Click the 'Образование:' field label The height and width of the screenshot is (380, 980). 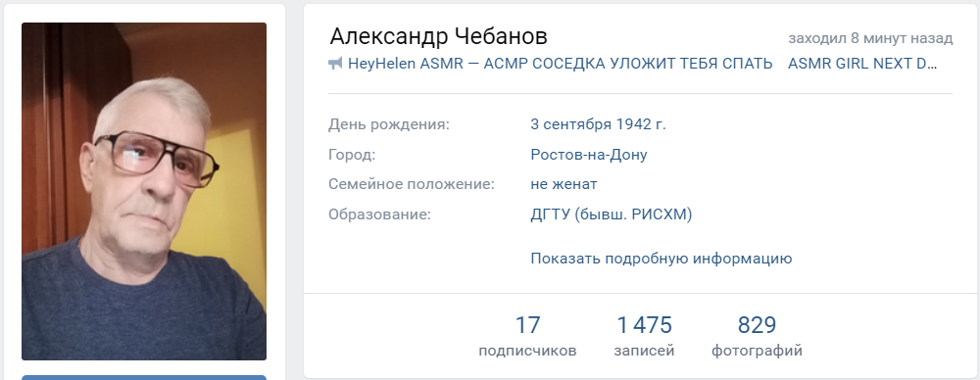pyautogui.click(x=380, y=214)
